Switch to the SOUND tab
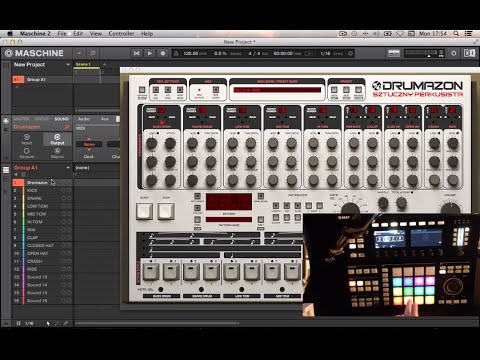 pyautogui.click(x=62, y=119)
